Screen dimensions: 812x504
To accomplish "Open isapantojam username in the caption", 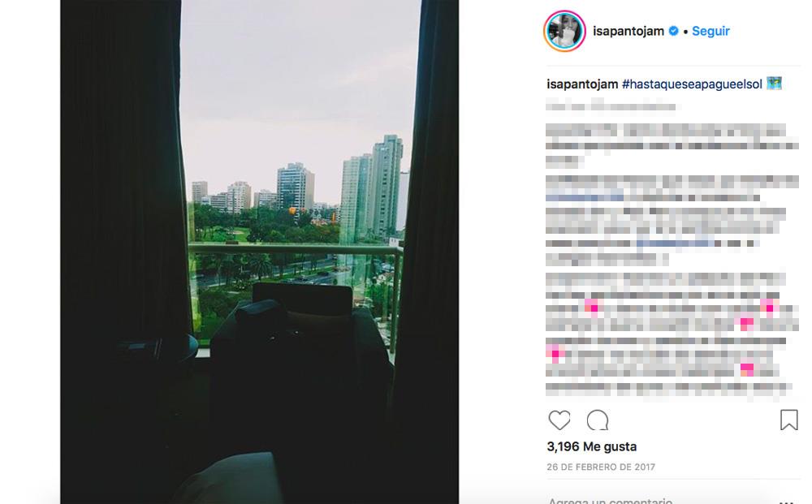I will tap(582, 84).
